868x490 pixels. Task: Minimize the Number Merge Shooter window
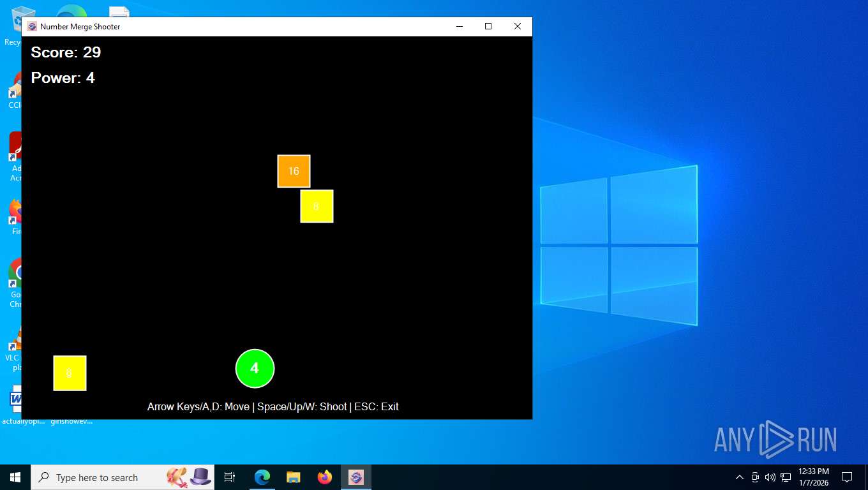click(459, 27)
